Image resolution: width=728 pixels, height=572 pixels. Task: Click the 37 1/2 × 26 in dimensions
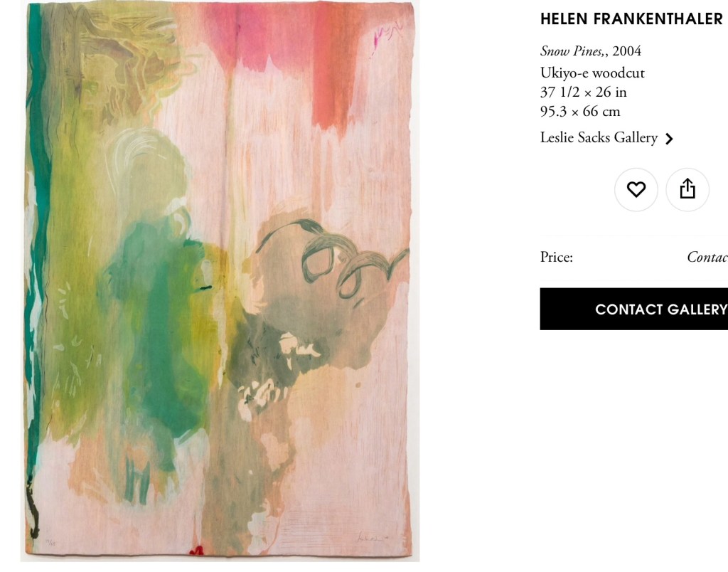[x=583, y=92]
